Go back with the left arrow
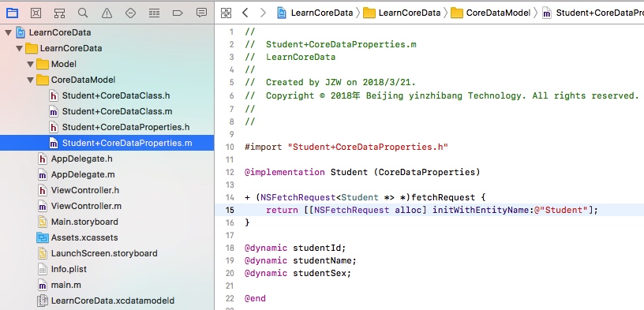 click(245, 13)
